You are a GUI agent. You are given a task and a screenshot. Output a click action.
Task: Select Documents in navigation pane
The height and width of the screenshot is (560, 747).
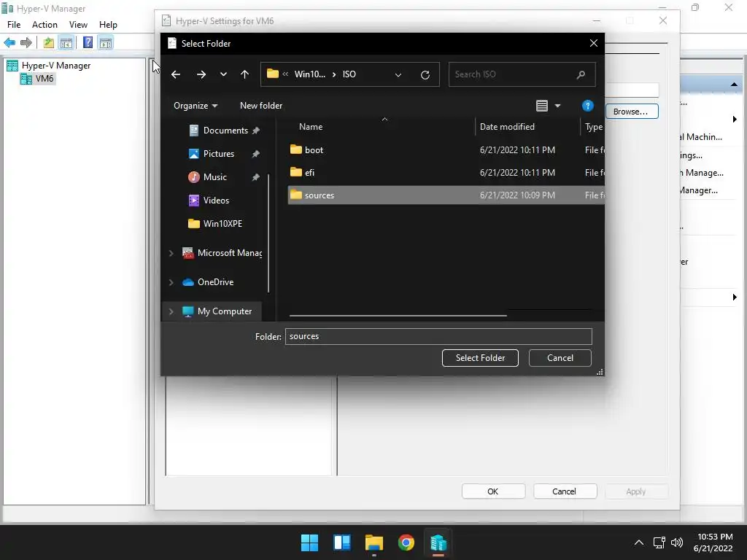pyautogui.click(x=224, y=131)
